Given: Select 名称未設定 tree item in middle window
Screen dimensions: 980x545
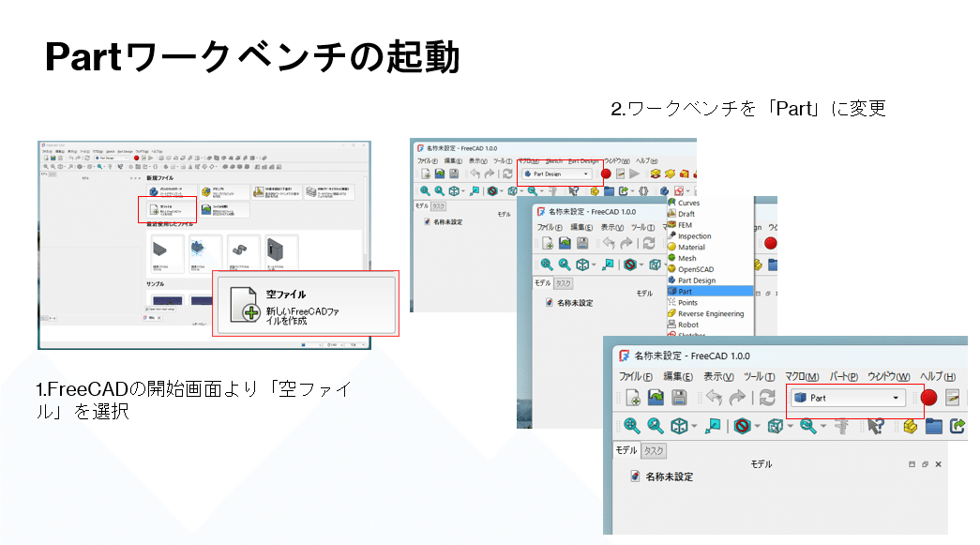Looking at the screenshot, I should click(569, 302).
